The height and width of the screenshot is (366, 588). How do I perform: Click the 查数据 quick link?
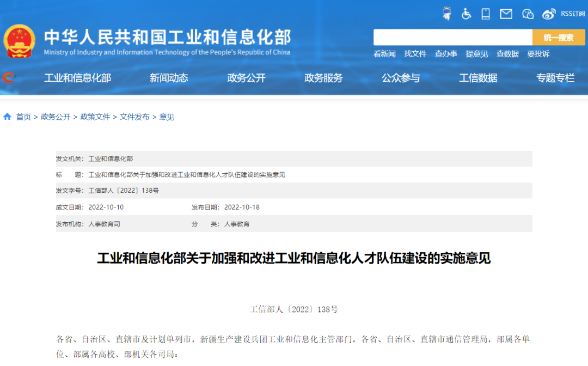(x=507, y=53)
